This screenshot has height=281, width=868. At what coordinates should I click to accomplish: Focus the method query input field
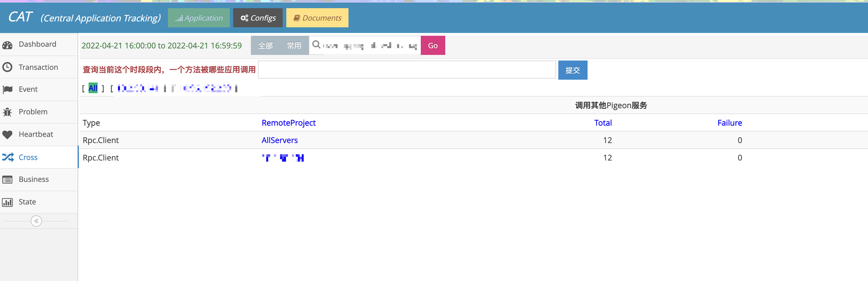click(x=407, y=70)
